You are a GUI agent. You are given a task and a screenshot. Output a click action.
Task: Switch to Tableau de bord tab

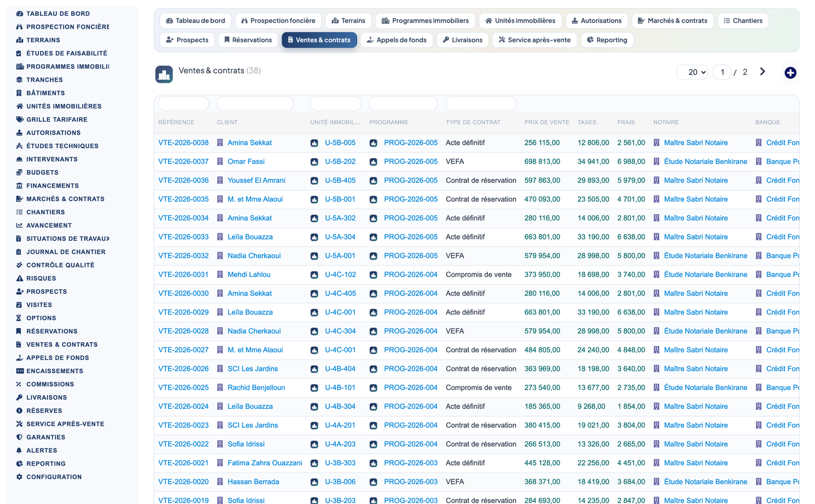click(x=195, y=21)
